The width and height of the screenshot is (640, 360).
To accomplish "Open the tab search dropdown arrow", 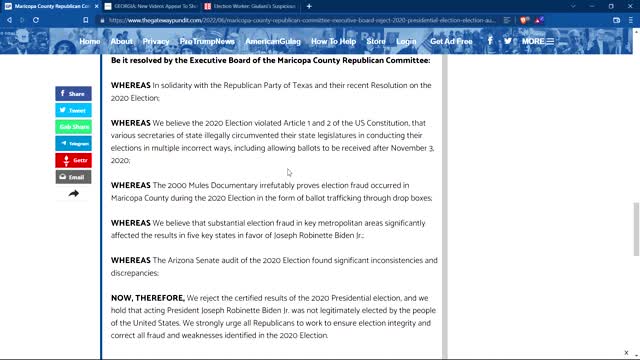I will click(x=573, y=6).
